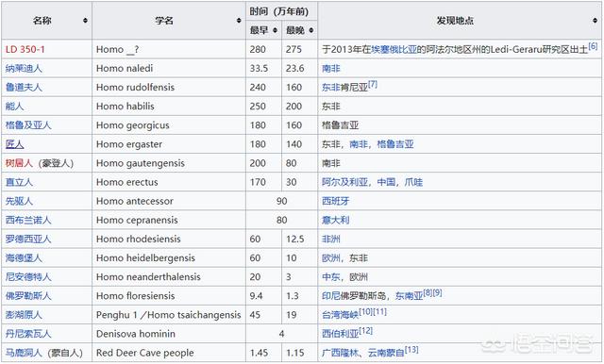Follow 南非 link in Homo ergaster row

click(359, 144)
